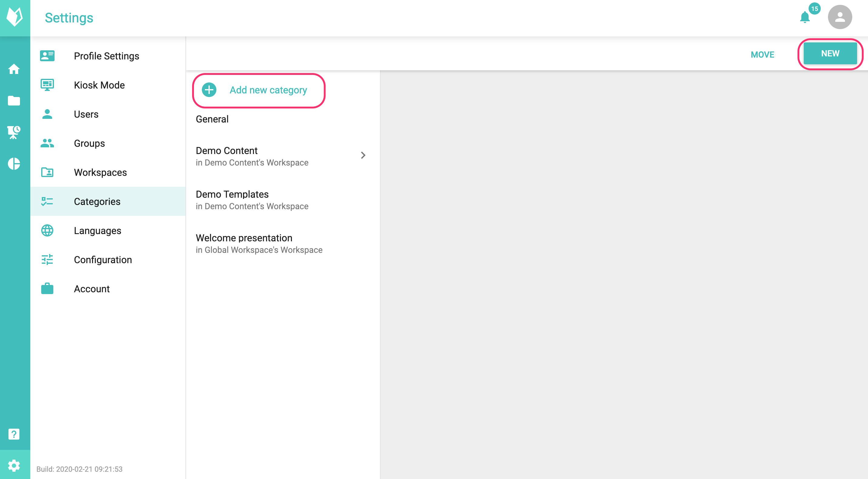Click the Settings page title
This screenshot has height=479, width=868.
point(69,18)
